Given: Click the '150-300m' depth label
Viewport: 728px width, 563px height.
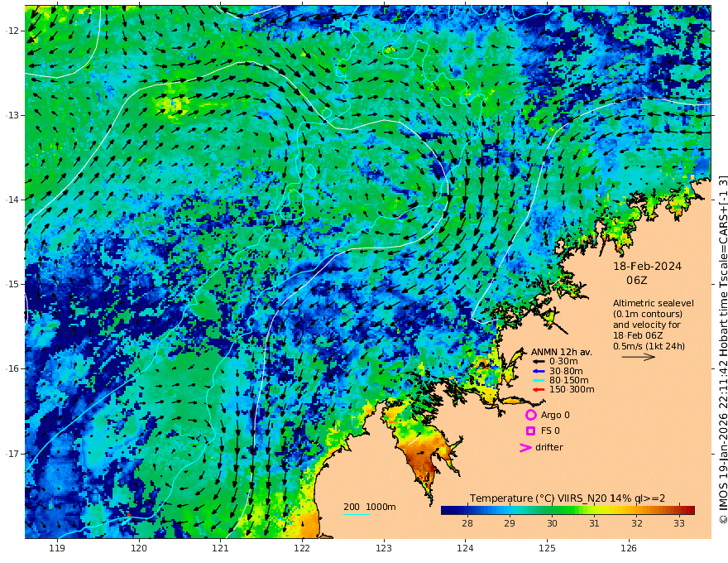Looking at the screenshot, I should pos(572,389).
